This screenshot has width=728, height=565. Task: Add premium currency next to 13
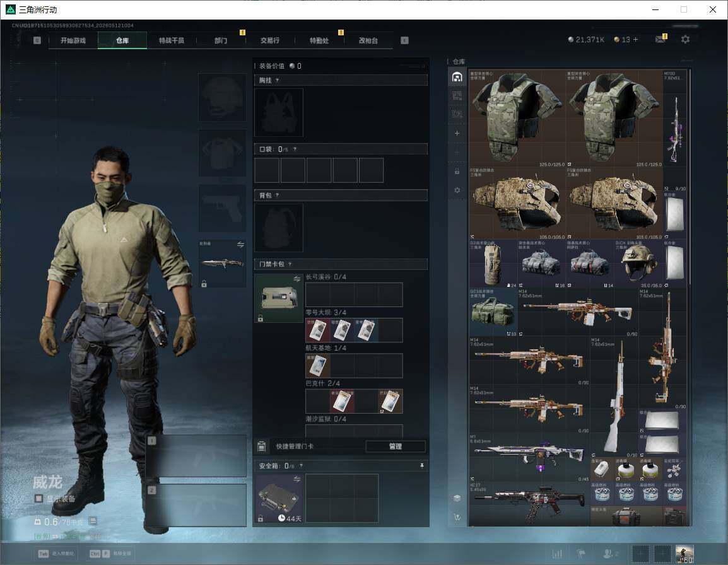(x=636, y=40)
